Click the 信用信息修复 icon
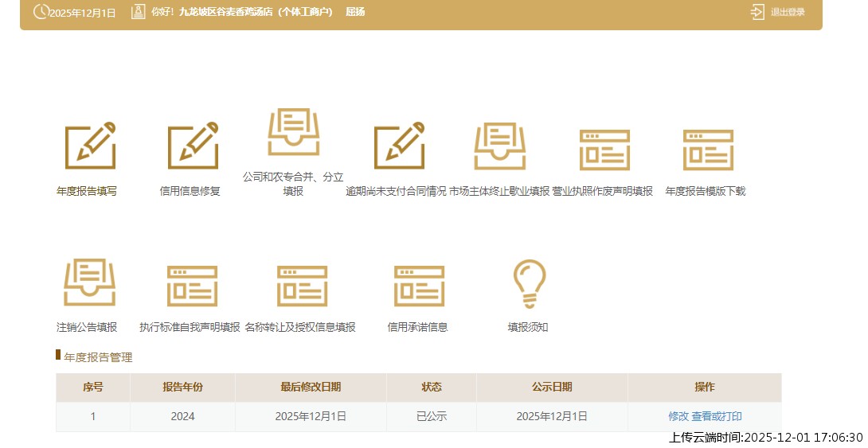The image size is (868, 448). coord(192,146)
